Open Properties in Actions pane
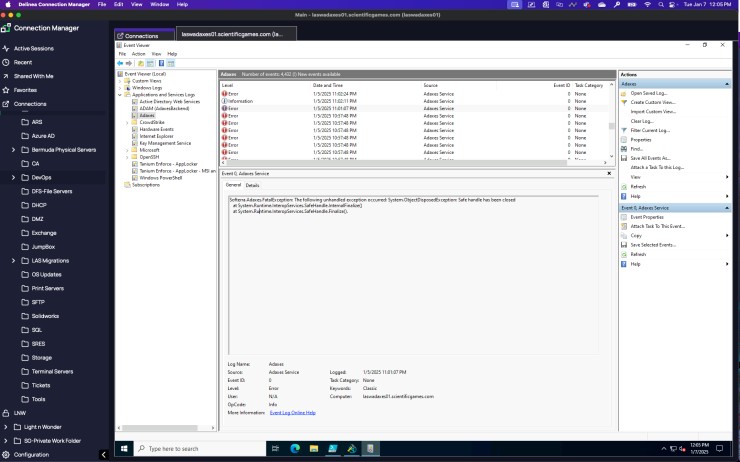Image resolution: width=740 pixels, height=462 pixels. pyautogui.click(x=640, y=140)
